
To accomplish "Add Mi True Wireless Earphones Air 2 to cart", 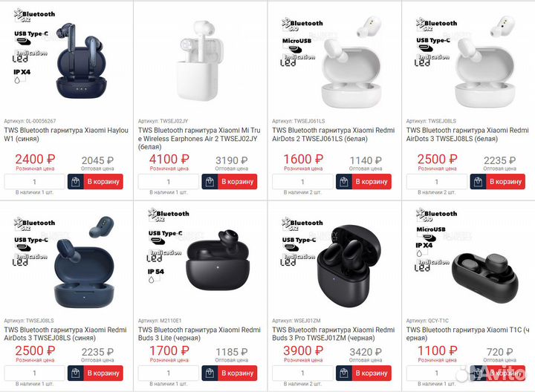I will coord(238,182).
